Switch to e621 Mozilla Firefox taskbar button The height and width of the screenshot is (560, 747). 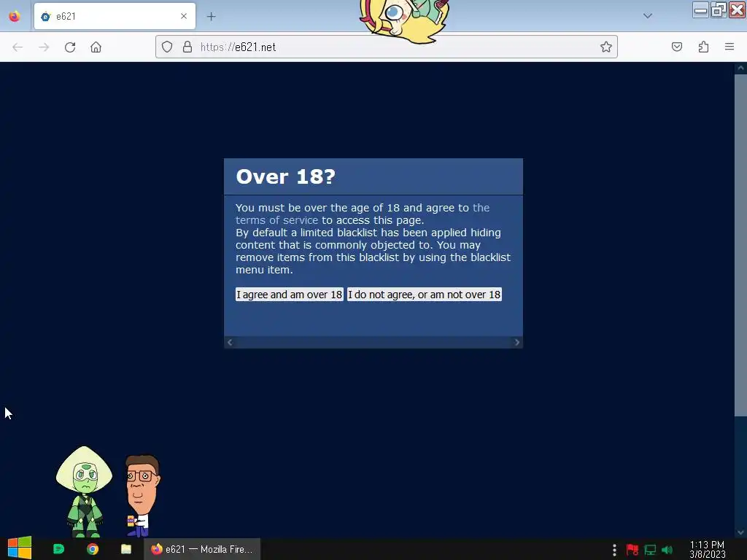202,549
